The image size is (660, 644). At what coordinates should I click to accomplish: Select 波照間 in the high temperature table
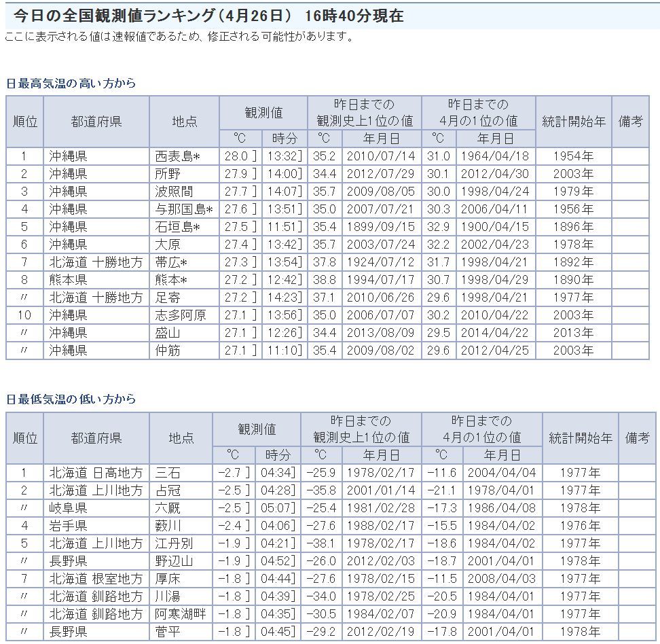point(172,192)
